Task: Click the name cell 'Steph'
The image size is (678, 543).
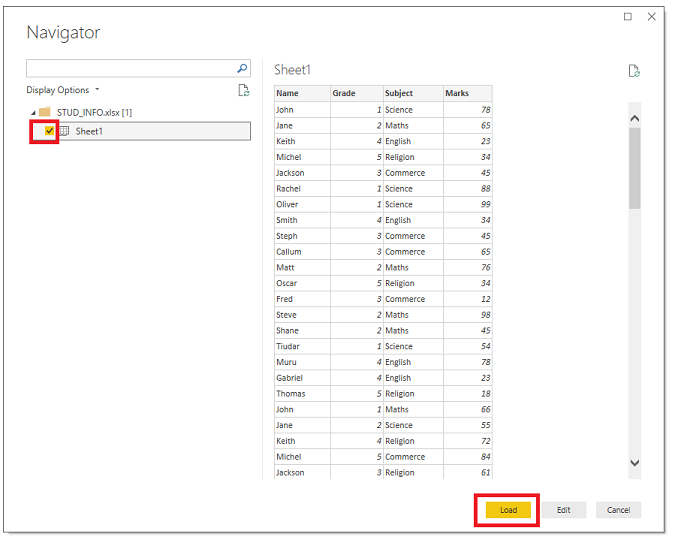Action: pos(302,236)
